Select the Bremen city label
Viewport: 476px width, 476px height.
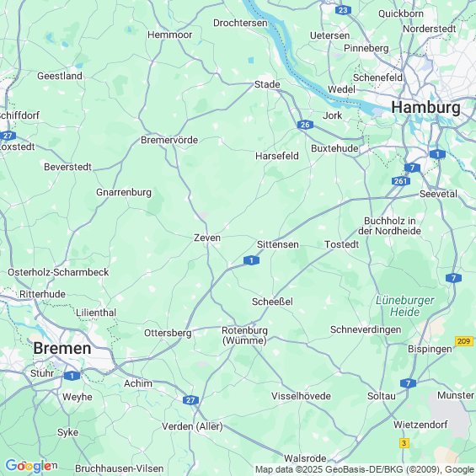62,348
